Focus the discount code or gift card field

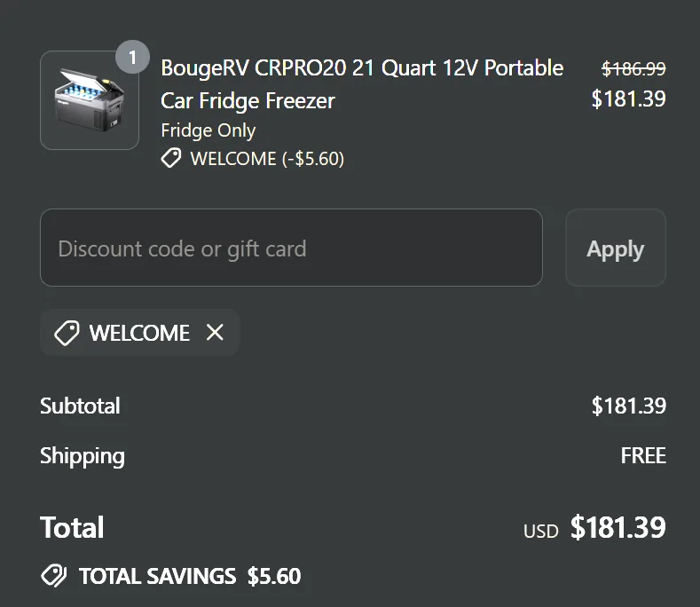pos(291,248)
